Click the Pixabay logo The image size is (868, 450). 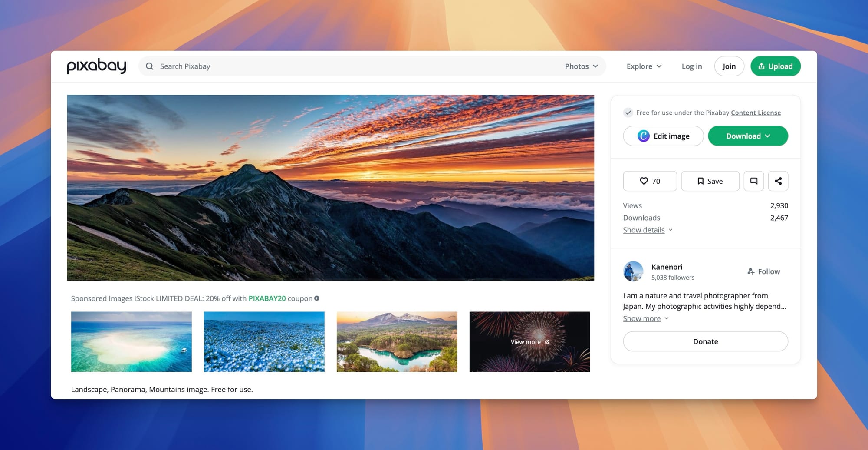(96, 66)
